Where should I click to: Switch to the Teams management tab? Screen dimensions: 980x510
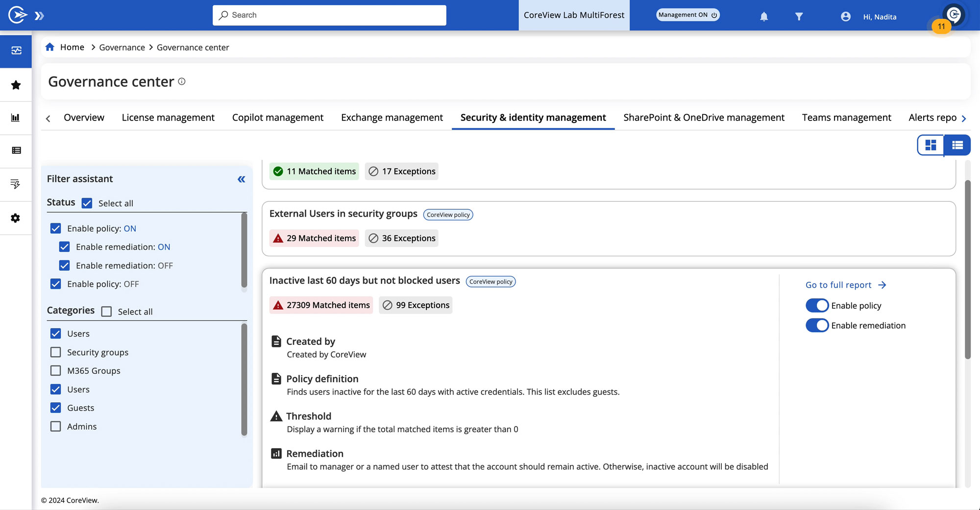point(846,118)
